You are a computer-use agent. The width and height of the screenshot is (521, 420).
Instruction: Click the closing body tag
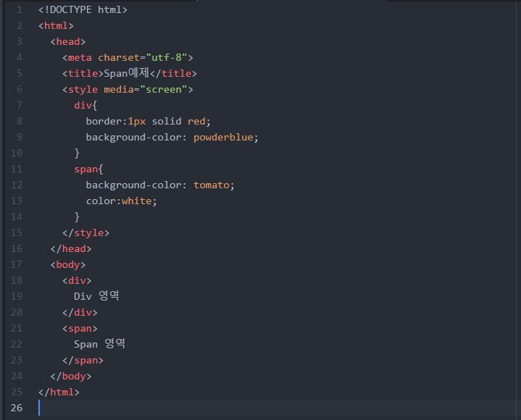(x=71, y=376)
